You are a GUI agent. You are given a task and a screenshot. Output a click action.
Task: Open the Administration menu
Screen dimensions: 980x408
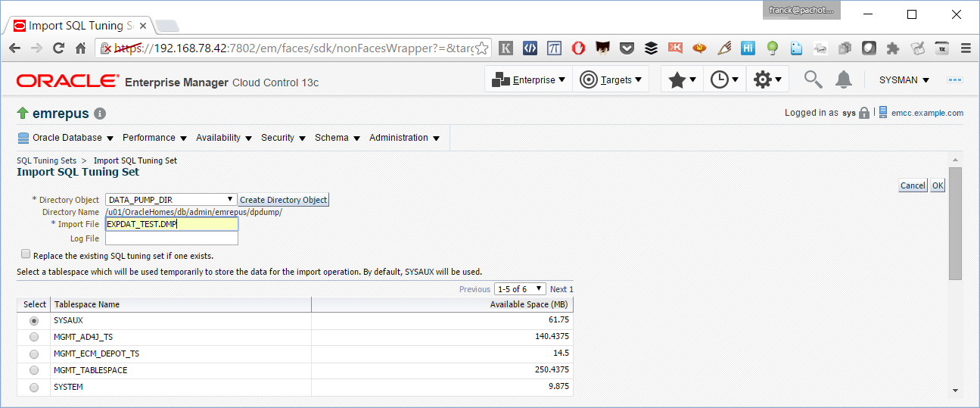pyautogui.click(x=404, y=138)
